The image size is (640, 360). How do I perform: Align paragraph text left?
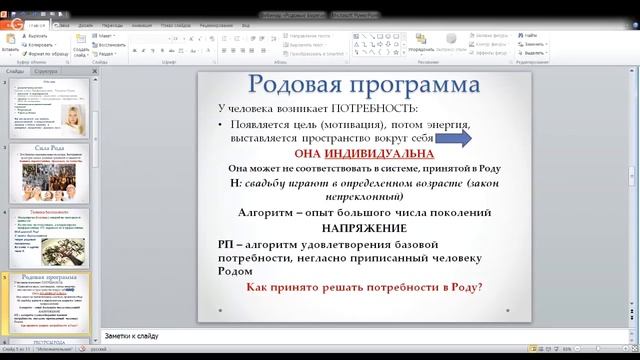pyautogui.click(x=224, y=51)
